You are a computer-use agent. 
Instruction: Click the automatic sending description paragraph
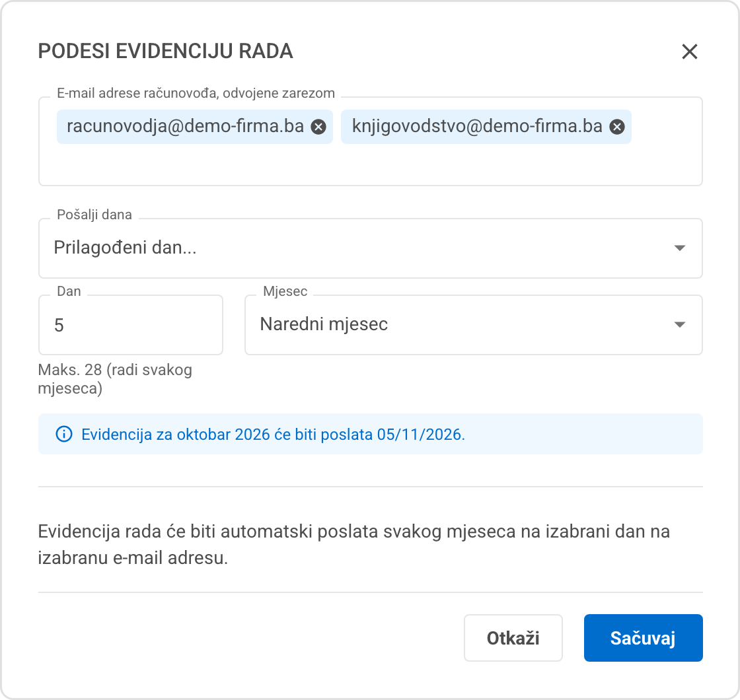point(354,544)
